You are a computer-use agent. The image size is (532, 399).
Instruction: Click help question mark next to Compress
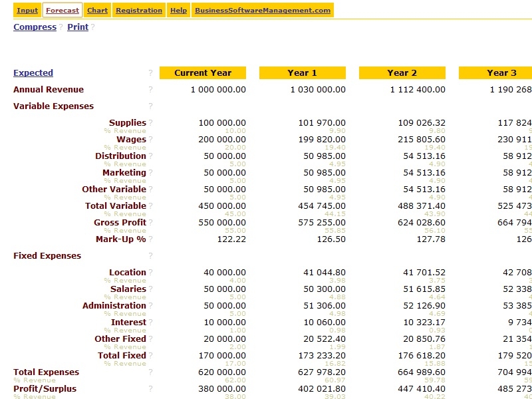61,27
